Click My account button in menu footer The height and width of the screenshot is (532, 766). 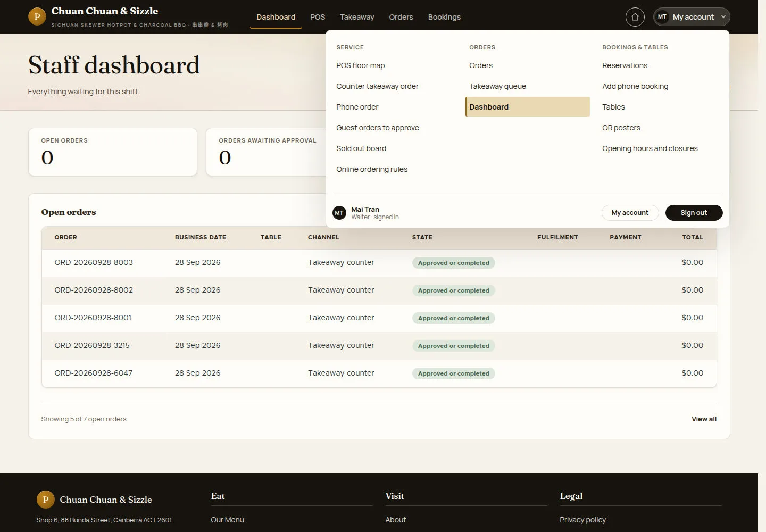click(x=630, y=213)
